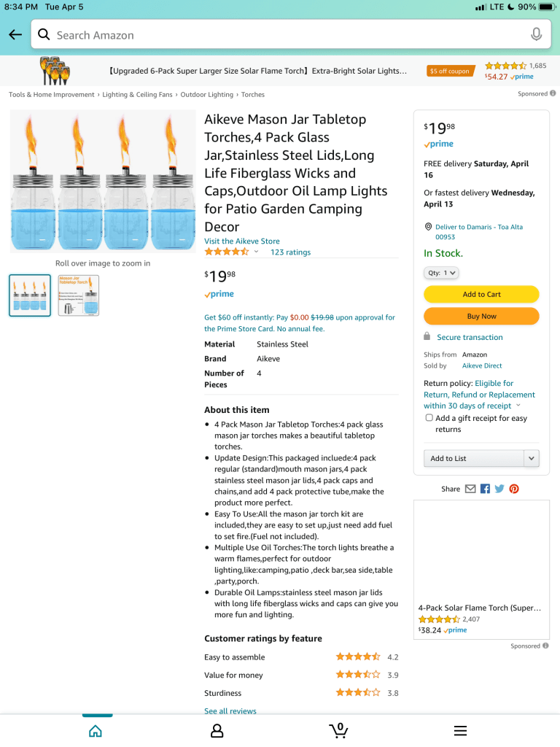The width and height of the screenshot is (560, 747).
Task: Open the account profile icon
Action: coord(217,730)
